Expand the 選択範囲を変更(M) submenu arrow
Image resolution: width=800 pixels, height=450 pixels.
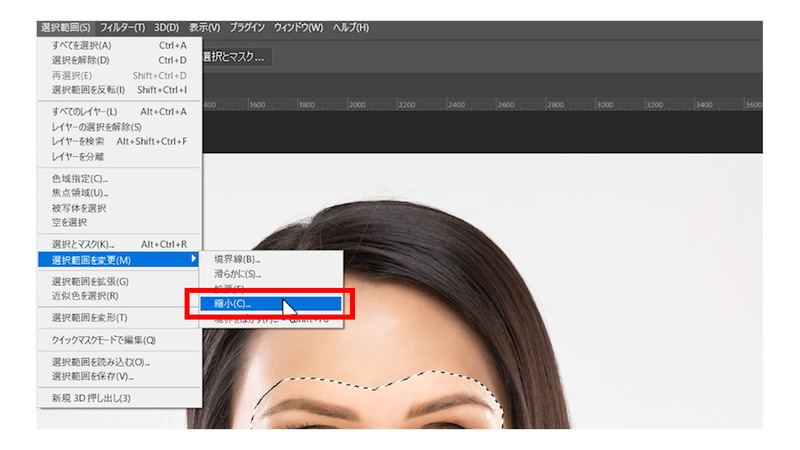[193, 259]
